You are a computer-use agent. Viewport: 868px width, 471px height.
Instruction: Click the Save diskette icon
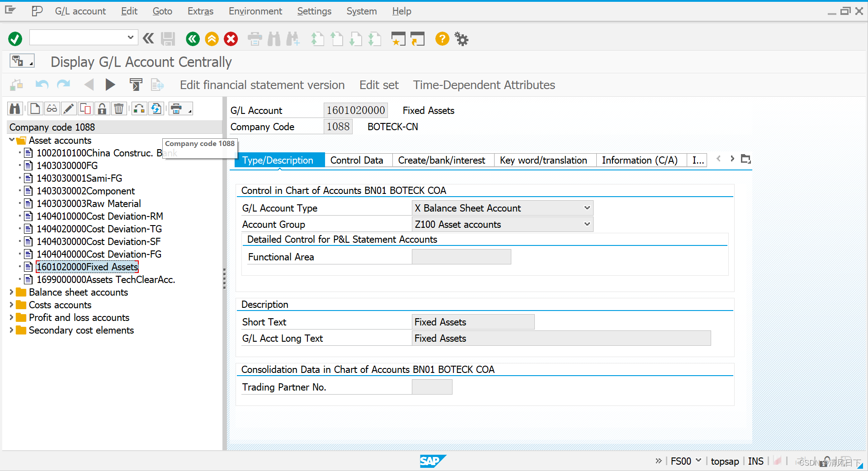[x=168, y=39]
